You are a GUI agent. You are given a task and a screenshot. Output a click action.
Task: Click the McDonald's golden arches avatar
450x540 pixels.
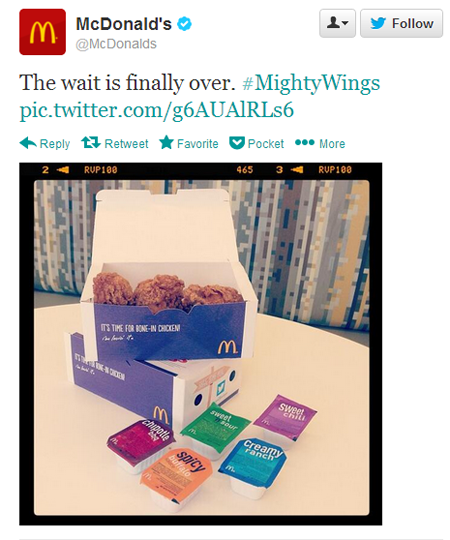tap(42, 32)
